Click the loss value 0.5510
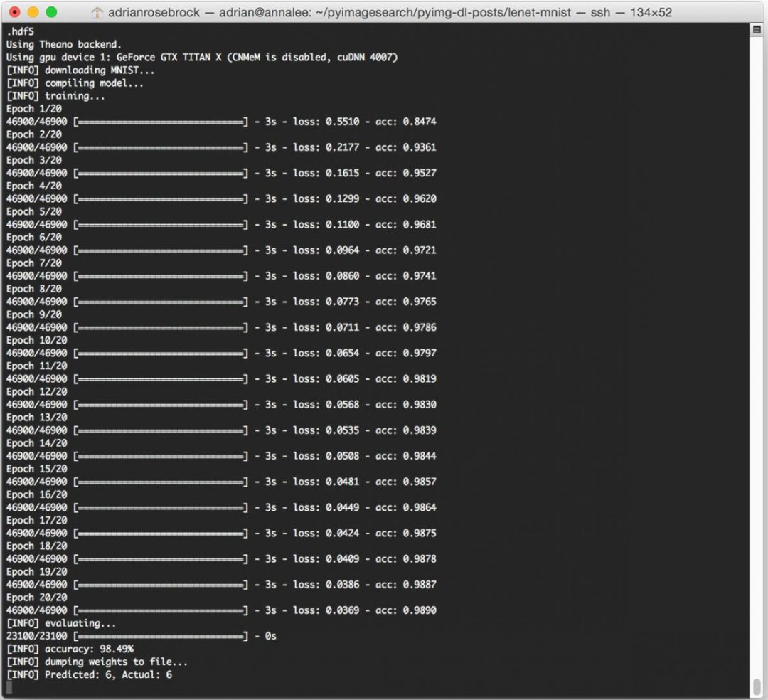 tap(342, 122)
